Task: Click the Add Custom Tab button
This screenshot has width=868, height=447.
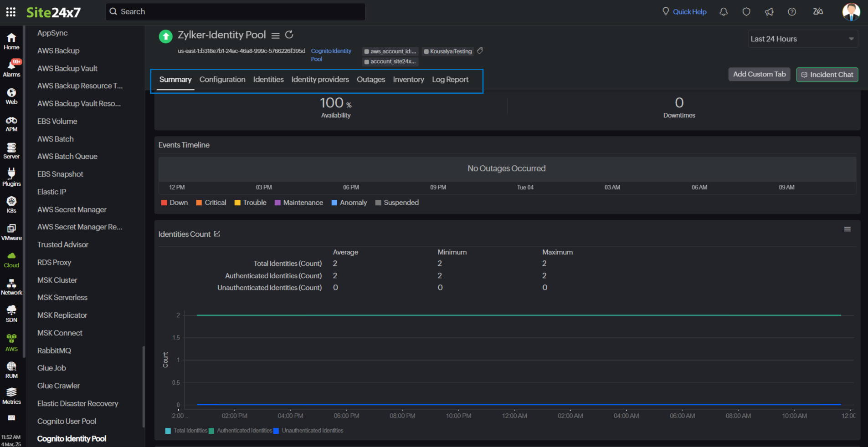Action: [x=759, y=74]
